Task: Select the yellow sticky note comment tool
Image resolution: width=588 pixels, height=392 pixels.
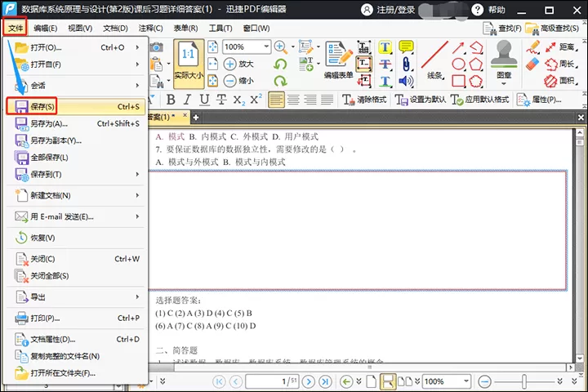Action: coord(406,47)
